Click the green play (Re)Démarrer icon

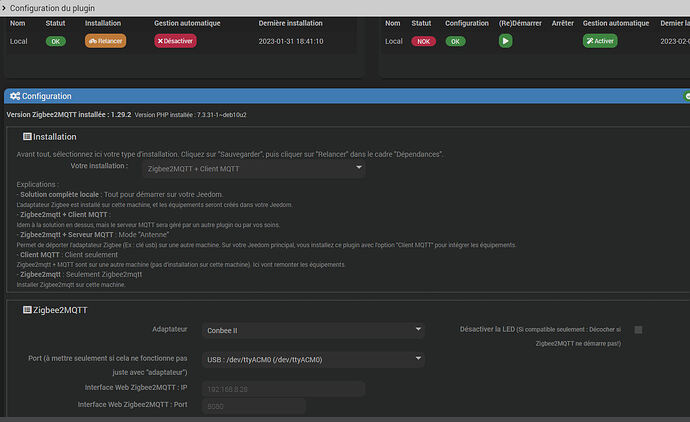[506, 41]
